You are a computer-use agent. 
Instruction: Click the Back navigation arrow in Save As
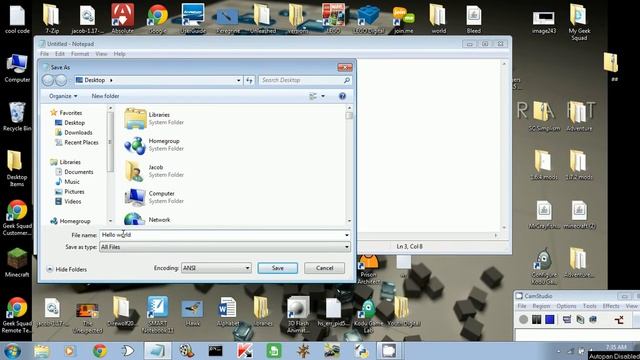48,80
